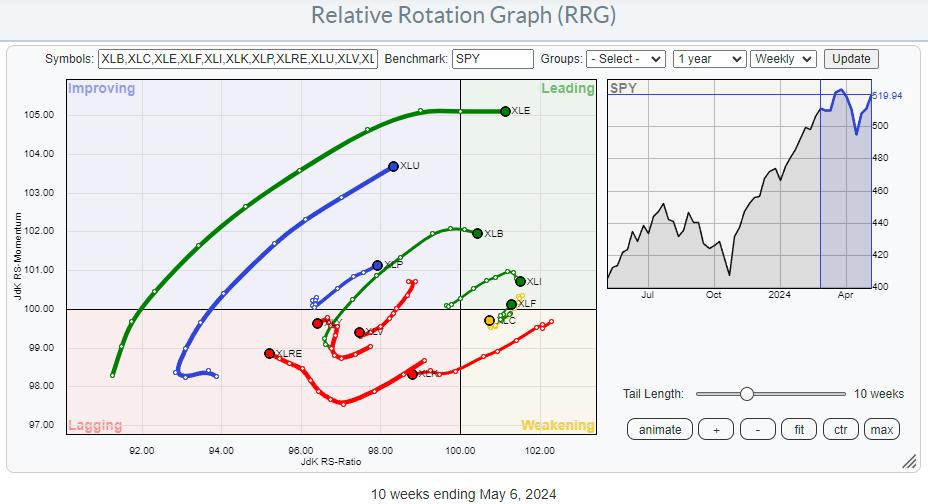Select the XLU blue data point
Image resolution: width=928 pixels, height=504 pixels.
(393, 166)
